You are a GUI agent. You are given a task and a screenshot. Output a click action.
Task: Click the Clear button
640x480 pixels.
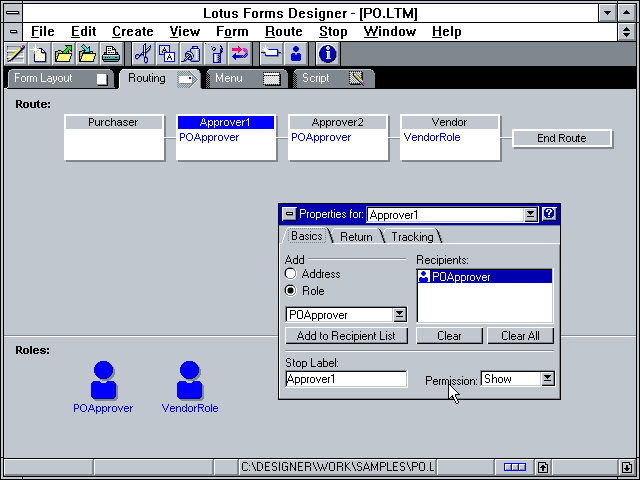click(x=449, y=336)
